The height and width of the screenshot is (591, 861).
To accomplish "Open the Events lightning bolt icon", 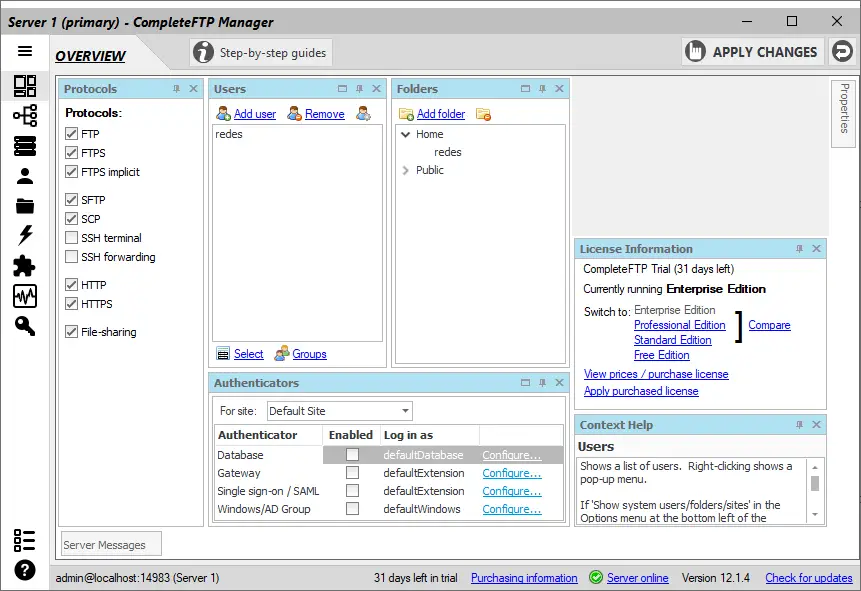I will 25,235.
